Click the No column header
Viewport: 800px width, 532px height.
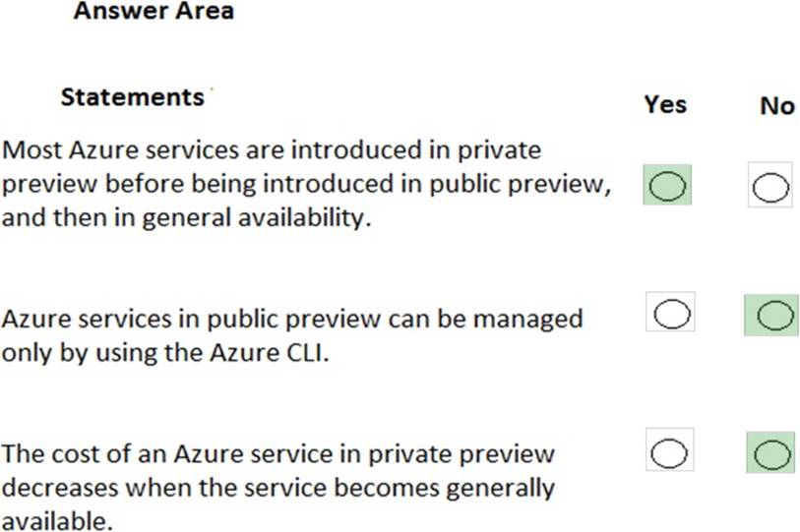(x=776, y=105)
